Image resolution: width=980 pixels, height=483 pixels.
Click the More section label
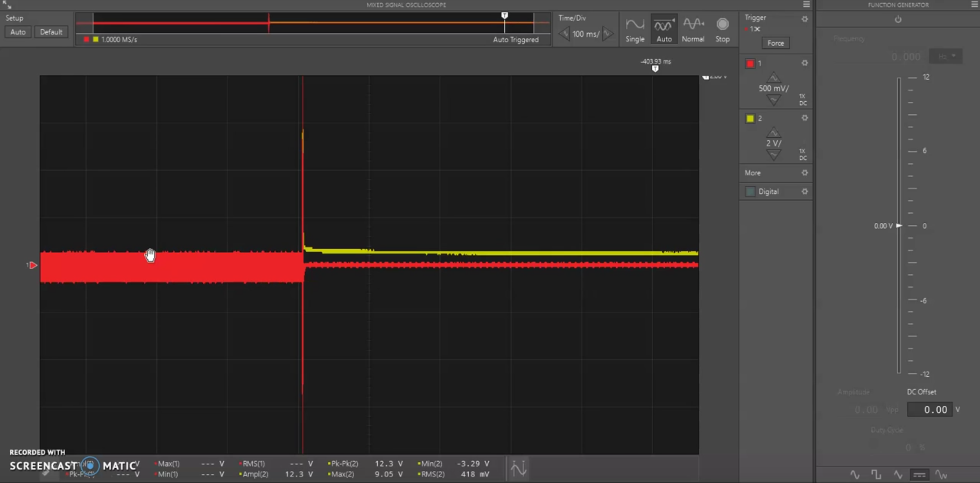click(752, 173)
